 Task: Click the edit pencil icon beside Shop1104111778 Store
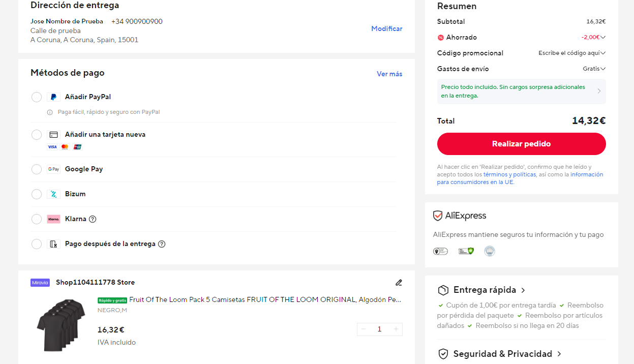(x=399, y=283)
